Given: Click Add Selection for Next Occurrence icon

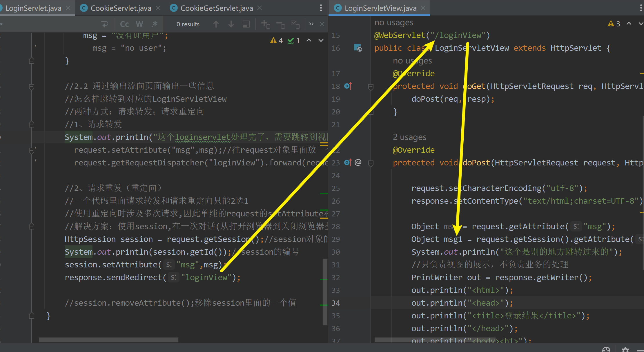Looking at the screenshot, I should 265,24.
